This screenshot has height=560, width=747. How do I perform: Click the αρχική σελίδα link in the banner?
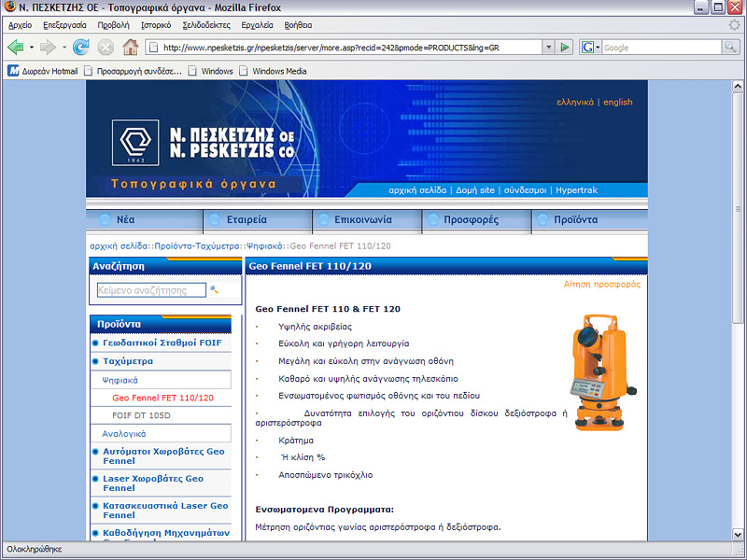pyautogui.click(x=417, y=190)
